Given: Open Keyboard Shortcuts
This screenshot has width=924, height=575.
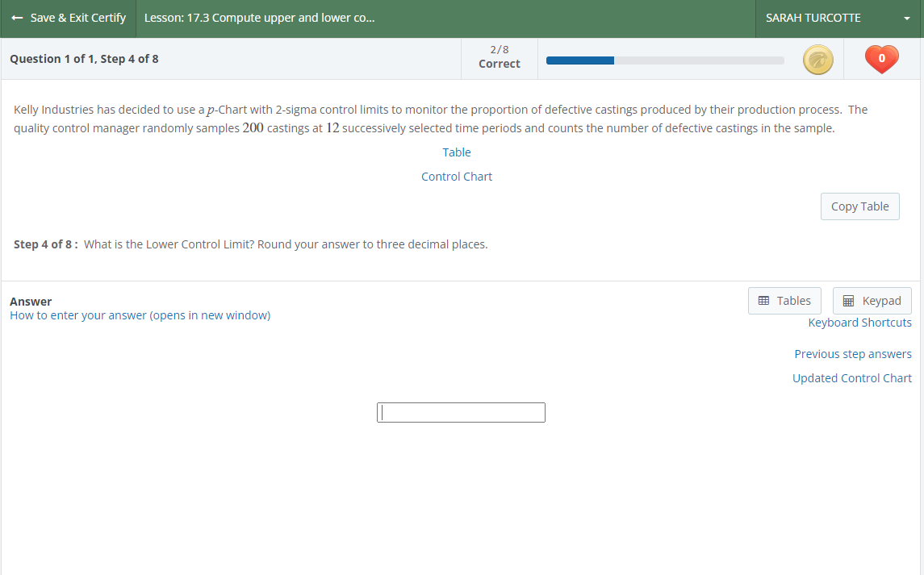Looking at the screenshot, I should tap(859, 322).
